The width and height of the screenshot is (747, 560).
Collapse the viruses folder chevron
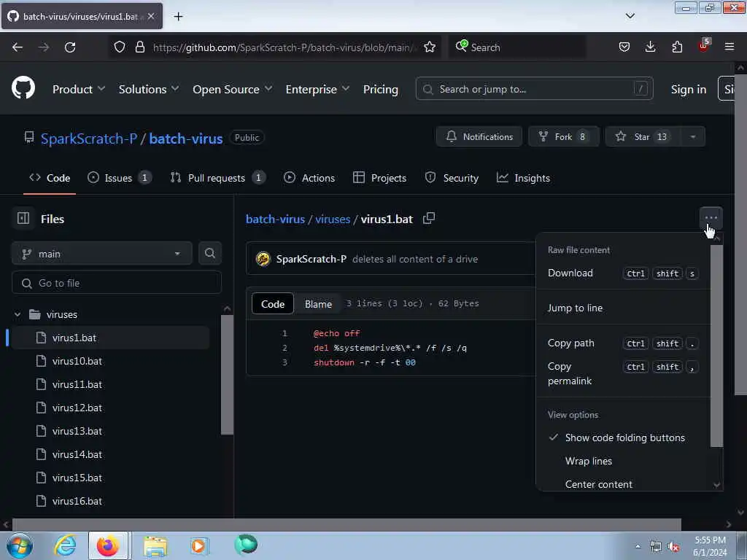tap(18, 314)
